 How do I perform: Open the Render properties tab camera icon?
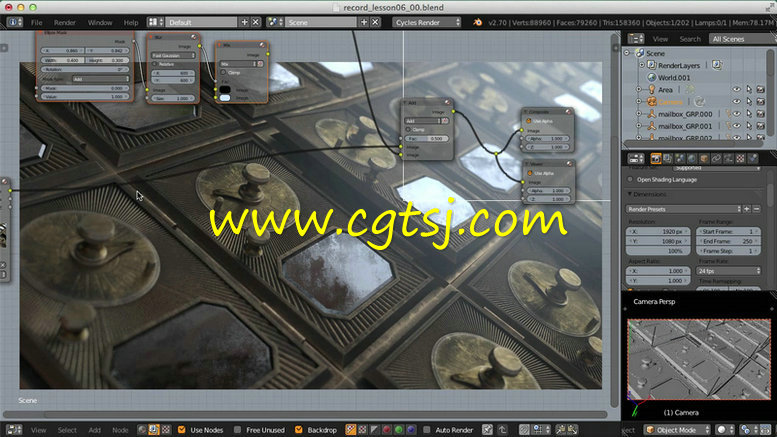point(656,159)
